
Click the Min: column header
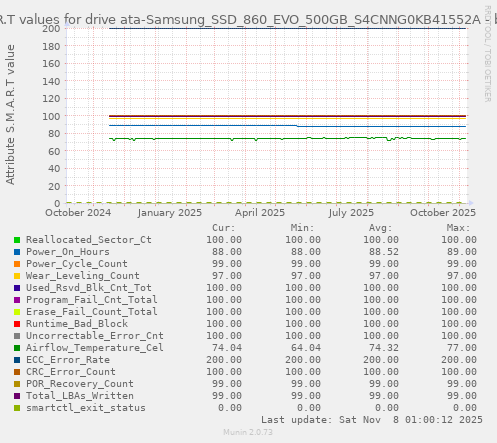302,228
